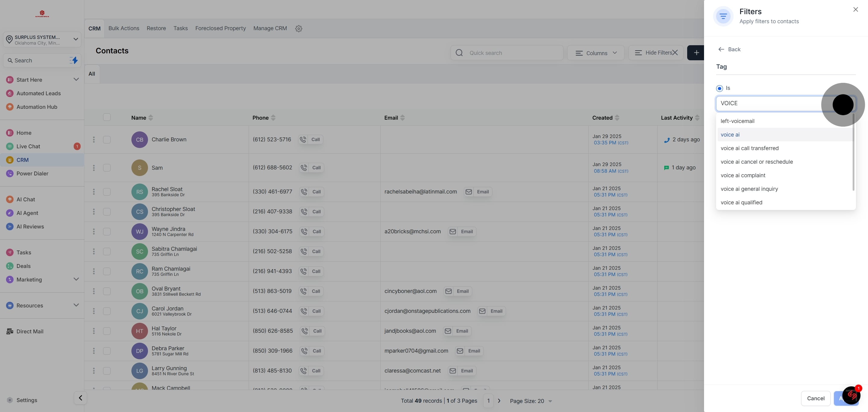Toggle the select-all contacts checkbox
Image resolution: width=868 pixels, height=412 pixels.
107,117
